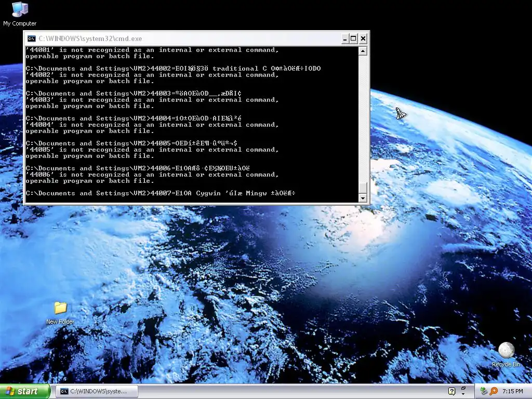
Task: Click the cmd.exe taskbar button
Action: pyautogui.click(x=97, y=391)
